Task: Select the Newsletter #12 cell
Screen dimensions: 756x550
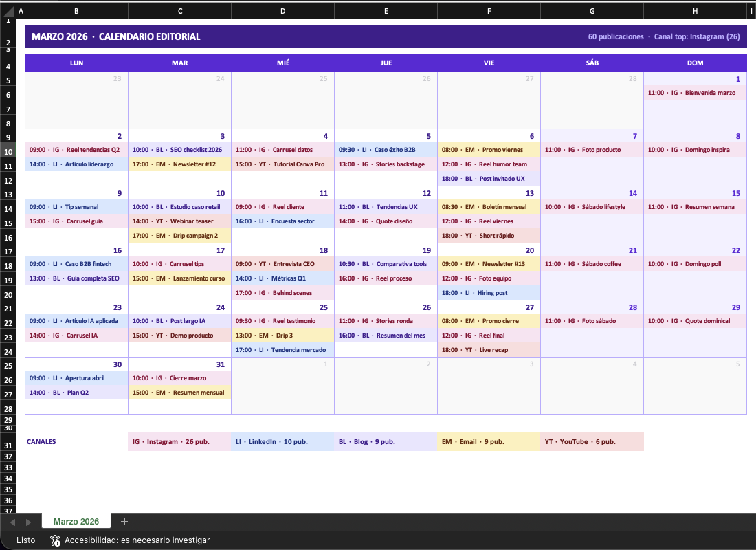Action: coord(180,164)
